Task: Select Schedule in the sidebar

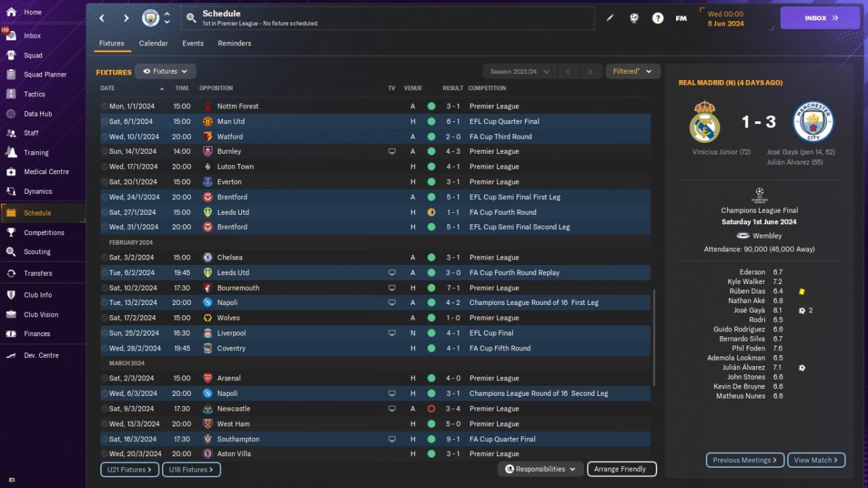Action: (x=43, y=213)
